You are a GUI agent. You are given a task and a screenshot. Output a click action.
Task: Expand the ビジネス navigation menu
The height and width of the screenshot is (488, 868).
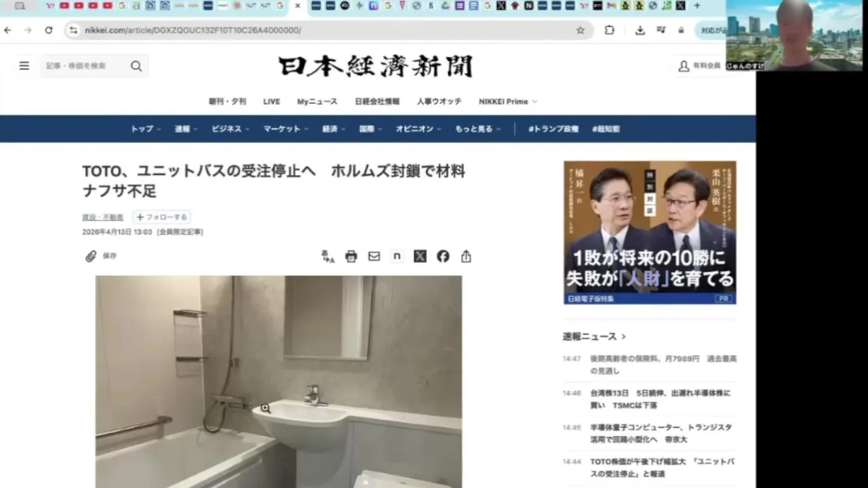[231, 129]
